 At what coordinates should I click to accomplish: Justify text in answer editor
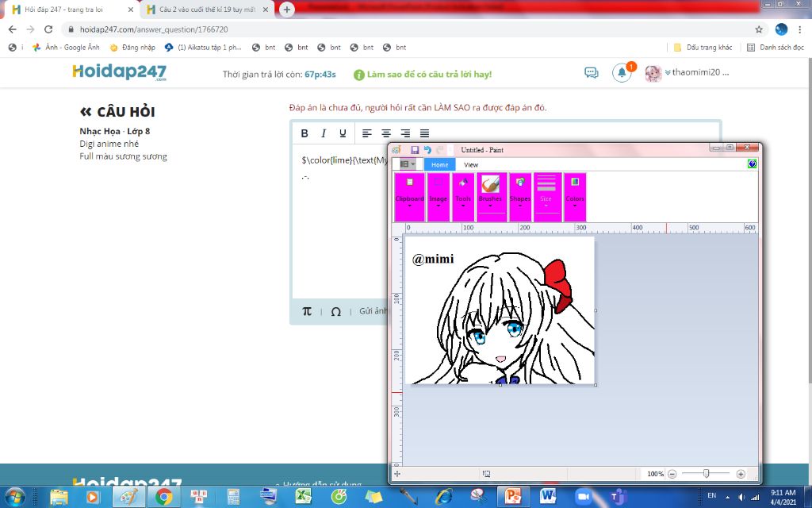point(424,133)
